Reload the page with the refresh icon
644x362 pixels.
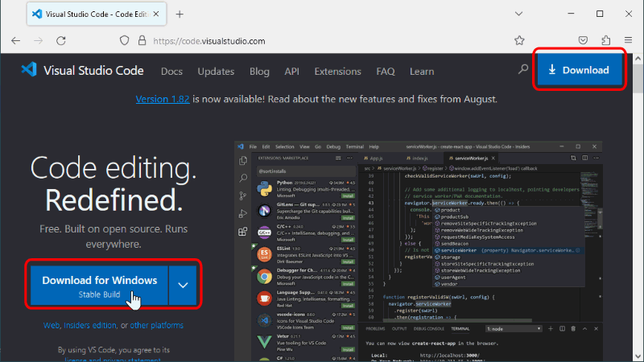pyautogui.click(x=61, y=41)
